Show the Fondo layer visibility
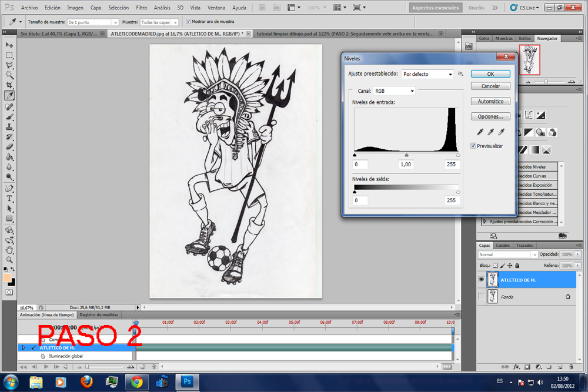The width and height of the screenshot is (588, 392). tap(481, 296)
